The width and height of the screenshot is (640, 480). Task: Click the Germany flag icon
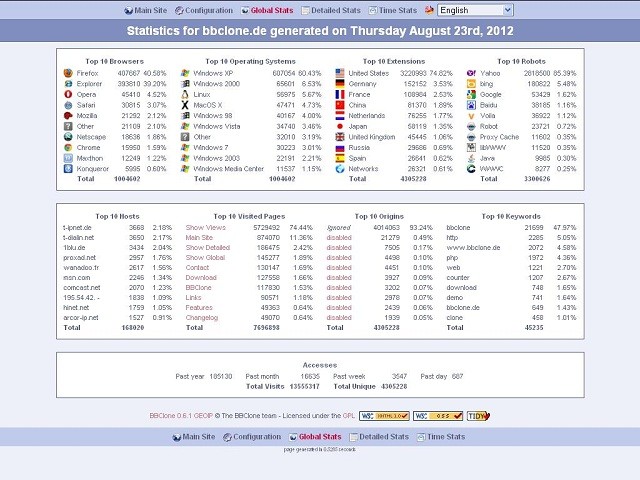[340, 84]
